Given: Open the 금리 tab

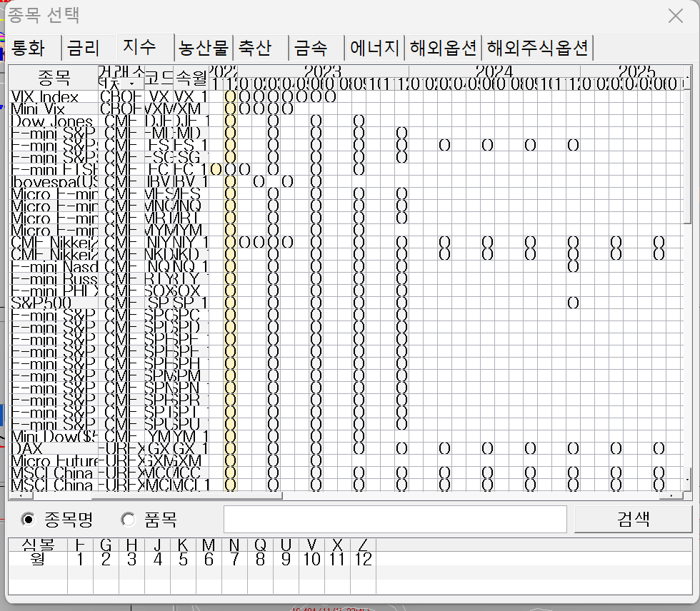Looking at the screenshot, I should 84,48.
